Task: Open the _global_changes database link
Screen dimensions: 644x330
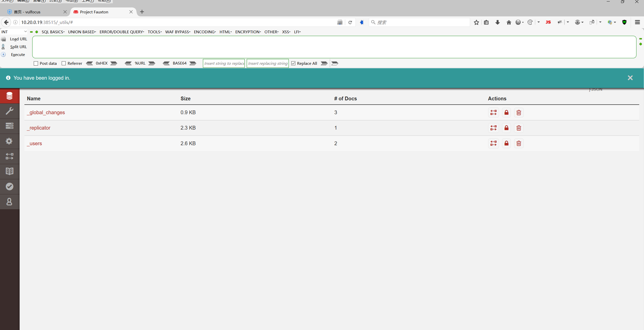Action: (x=46, y=112)
